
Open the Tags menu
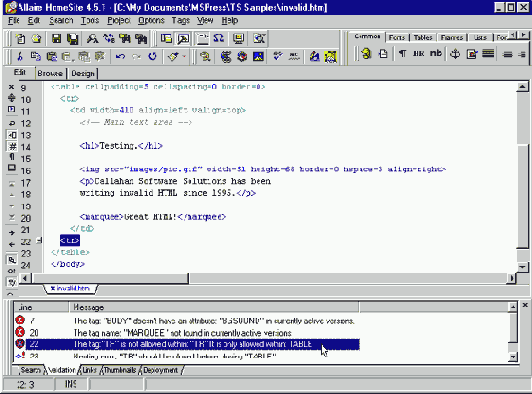click(x=180, y=21)
